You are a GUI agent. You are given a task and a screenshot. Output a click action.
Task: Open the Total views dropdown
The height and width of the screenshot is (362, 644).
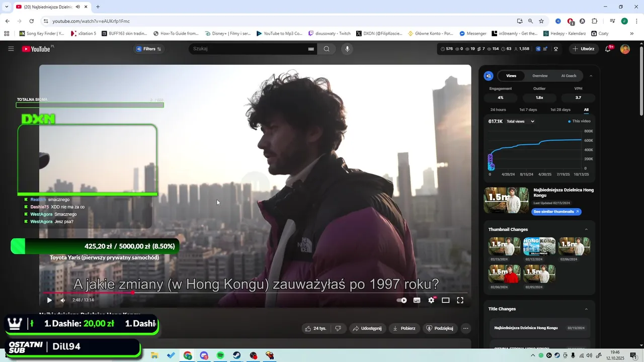pyautogui.click(x=520, y=121)
